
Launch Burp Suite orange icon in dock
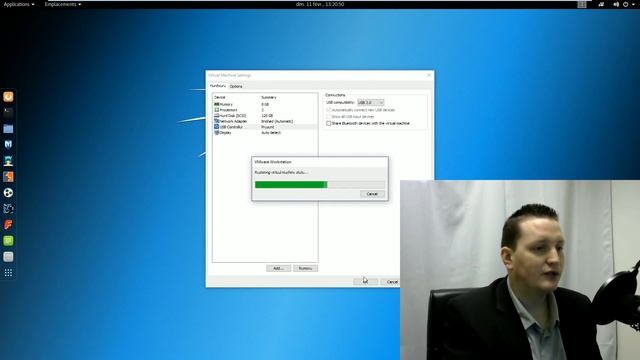pyautogui.click(x=8, y=177)
